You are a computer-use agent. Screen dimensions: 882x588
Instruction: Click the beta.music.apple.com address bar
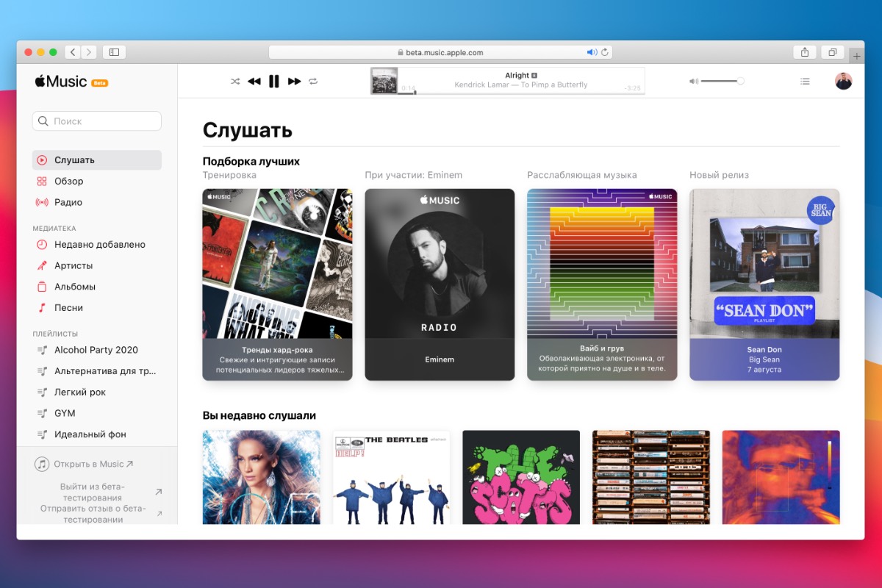(440, 52)
